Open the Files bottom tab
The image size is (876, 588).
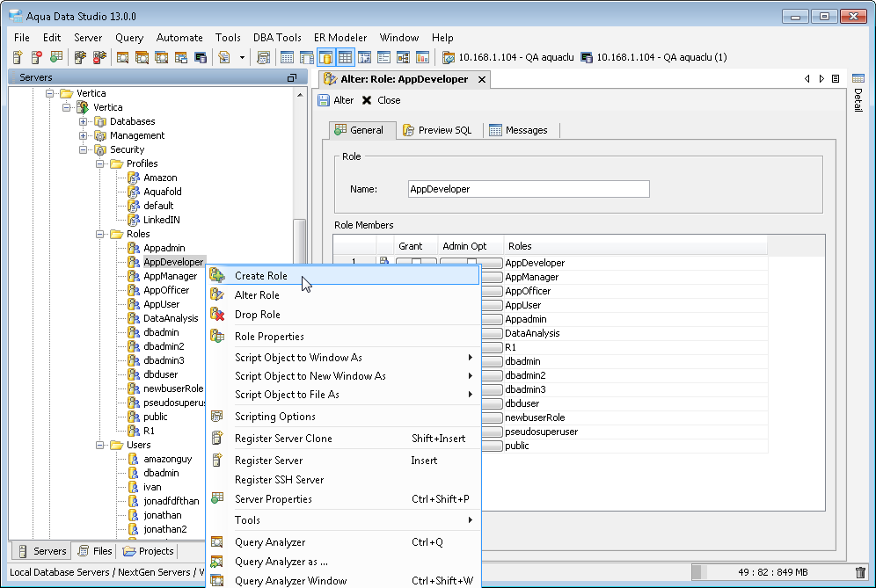tap(95, 551)
